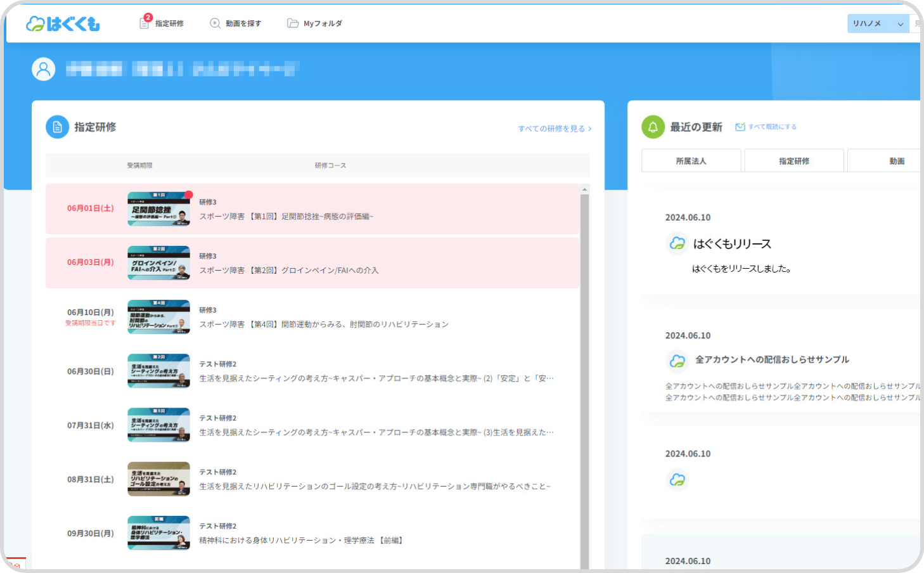The image size is (924, 573).
Task: Click the 研修コース column header
Action: [330, 165]
